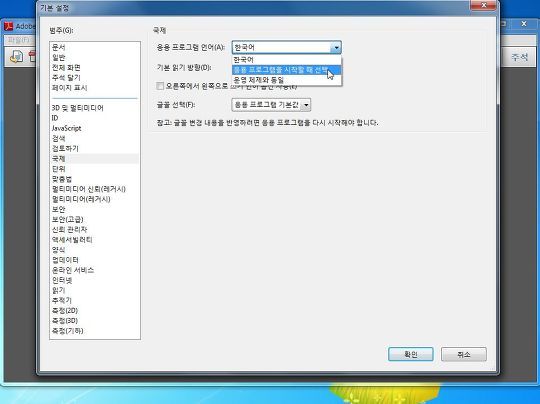This screenshot has width=540, height=404.
Task: Click the document toolbar icon in the Adobe window behind
Action: (x=16, y=56)
